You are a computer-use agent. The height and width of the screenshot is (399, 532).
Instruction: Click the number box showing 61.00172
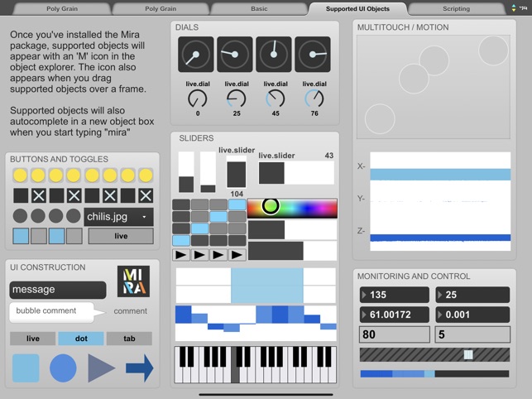(x=395, y=315)
